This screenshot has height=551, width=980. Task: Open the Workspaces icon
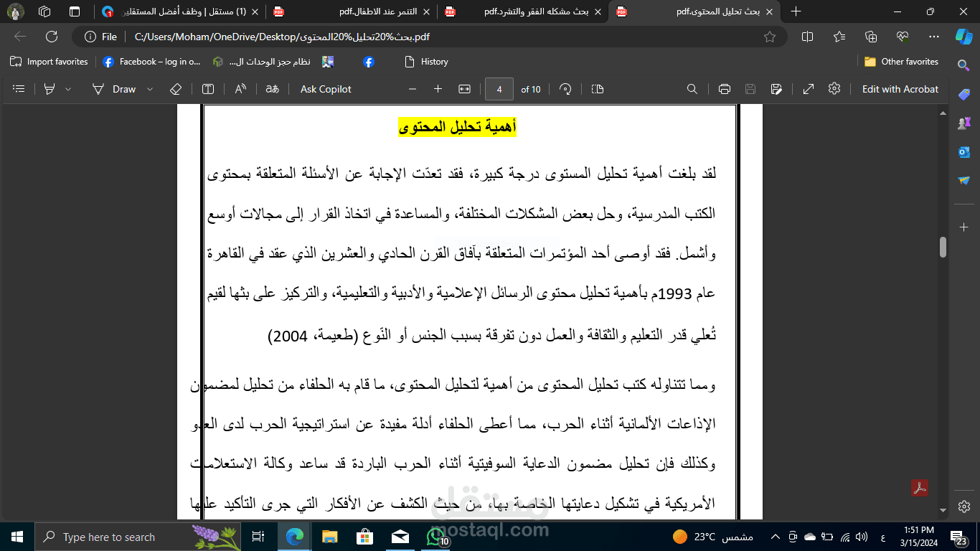[44, 11]
